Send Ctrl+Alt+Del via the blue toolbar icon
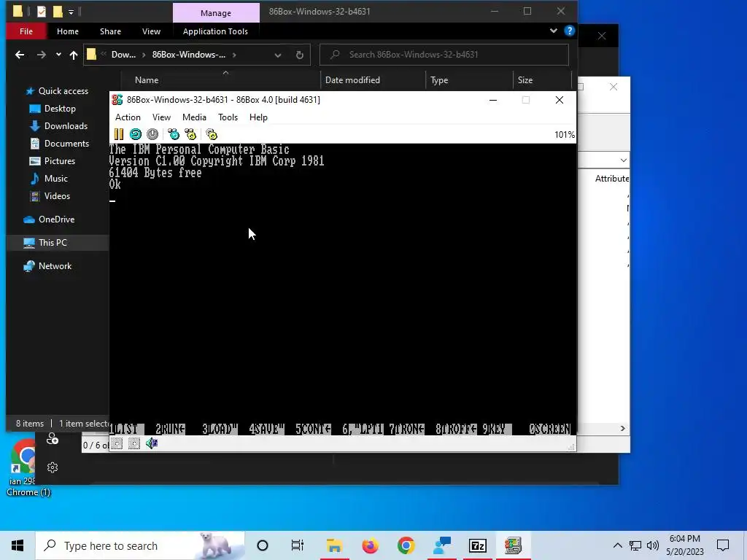The image size is (747, 560). 174,134
